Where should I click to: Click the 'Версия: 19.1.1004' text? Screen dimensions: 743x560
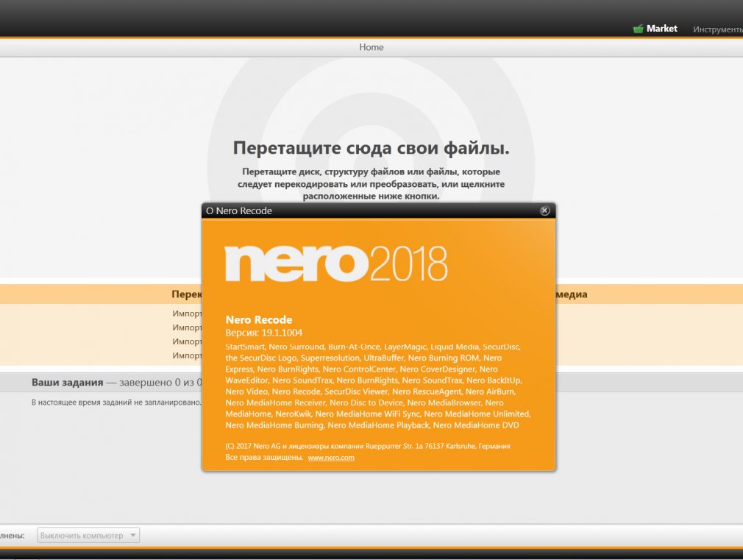[264, 333]
